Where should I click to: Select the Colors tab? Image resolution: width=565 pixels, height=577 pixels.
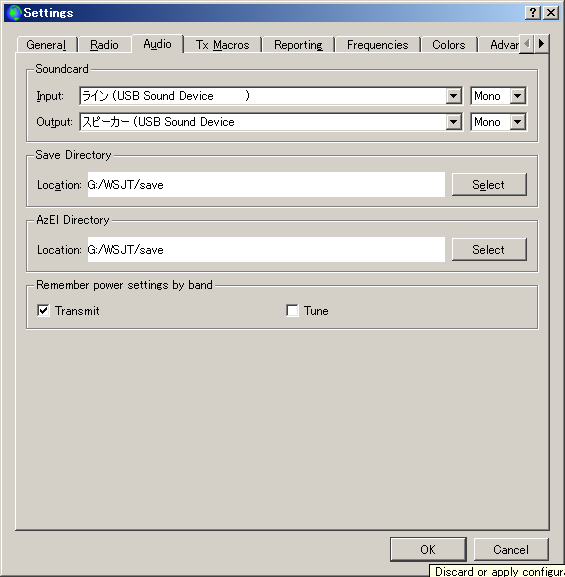(449, 45)
